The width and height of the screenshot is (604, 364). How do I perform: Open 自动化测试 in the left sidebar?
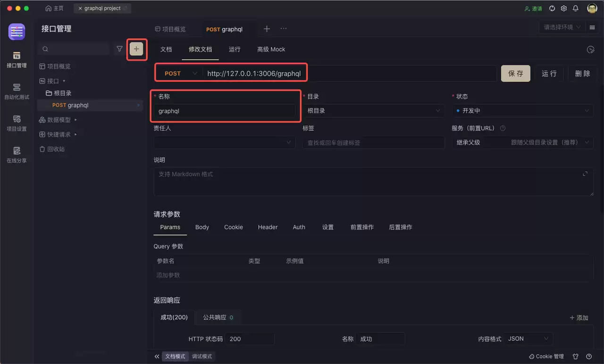coord(17,91)
